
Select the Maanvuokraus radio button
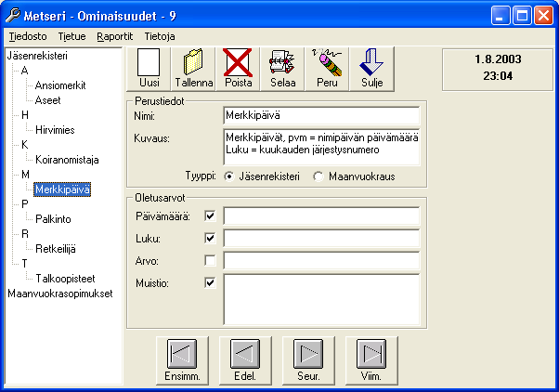coord(318,176)
